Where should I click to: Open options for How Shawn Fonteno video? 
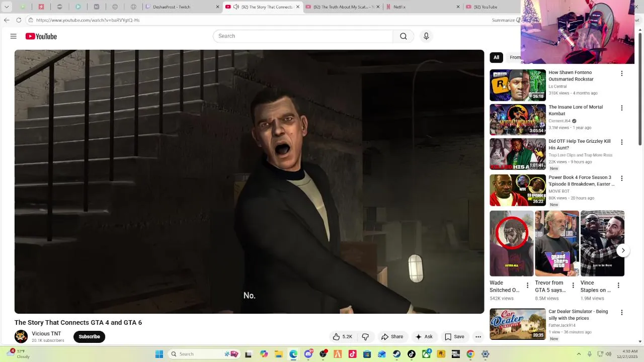click(622, 73)
